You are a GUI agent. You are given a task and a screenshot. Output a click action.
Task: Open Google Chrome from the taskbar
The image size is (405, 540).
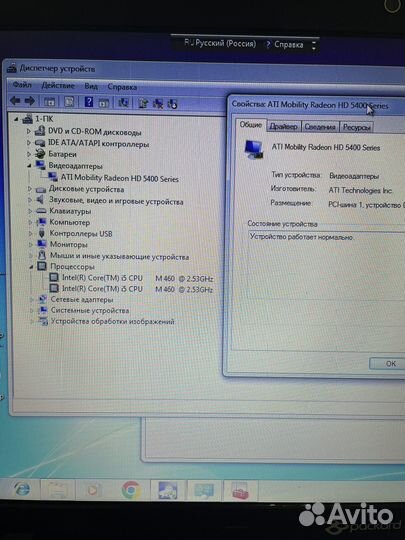click(x=131, y=490)
